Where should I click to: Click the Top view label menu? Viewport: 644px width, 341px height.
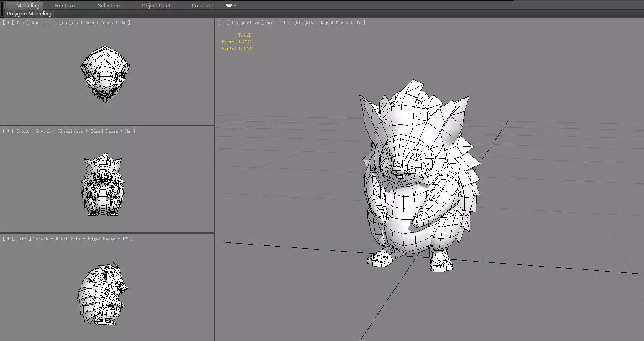pyautogui.click(x=20, y=23)
